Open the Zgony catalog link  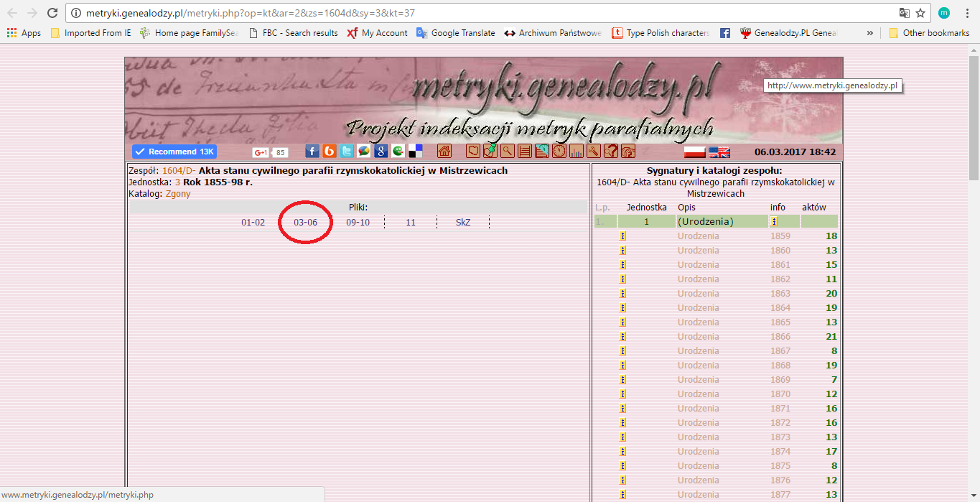[x=178, y=194]
